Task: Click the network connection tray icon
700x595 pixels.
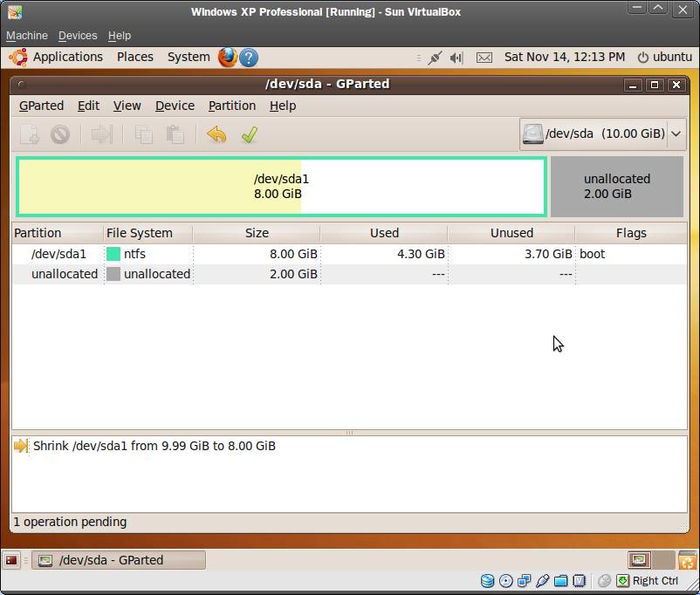Action: 435,58
